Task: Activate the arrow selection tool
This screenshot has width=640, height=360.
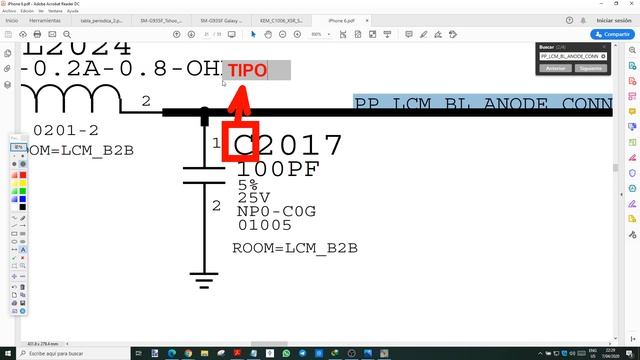Action: pos(253,35)
